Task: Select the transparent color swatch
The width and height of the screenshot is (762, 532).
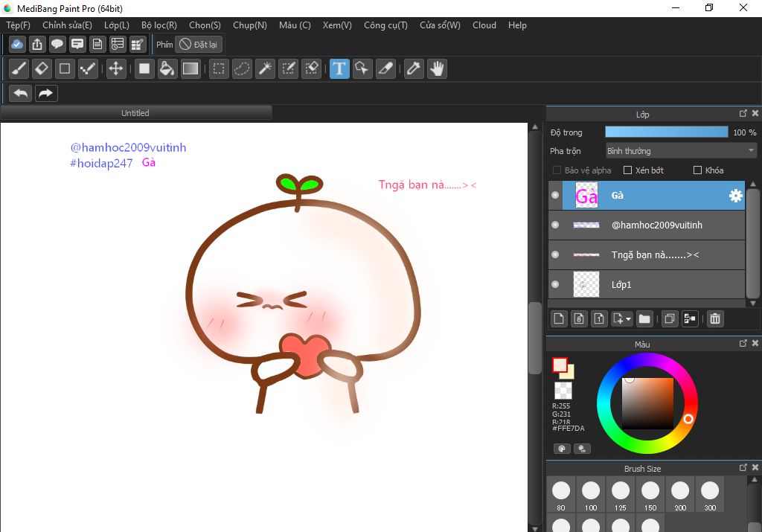Action: coord(563,391)
